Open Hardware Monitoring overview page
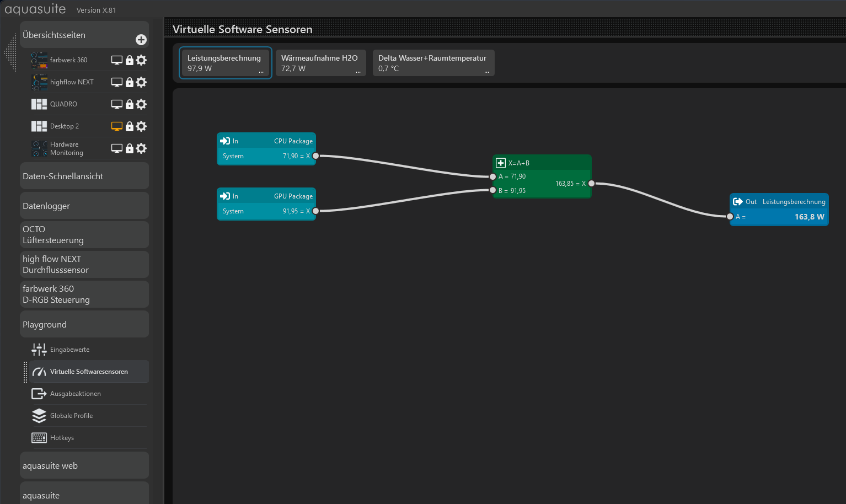This screenshot has height=504, width=846. tap(66, 148)
